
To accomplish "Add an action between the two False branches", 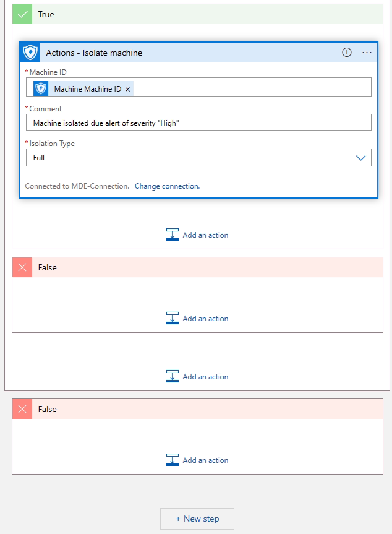I will tap(197, 377).
